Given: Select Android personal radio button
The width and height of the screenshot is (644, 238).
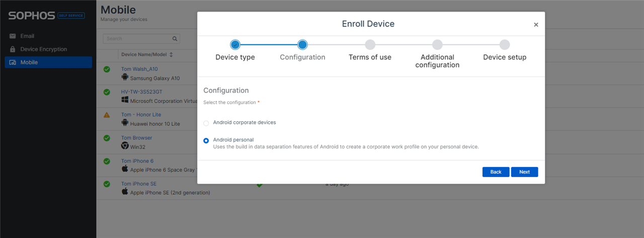Looking at the screenshot, I should [x=206, y=141].
